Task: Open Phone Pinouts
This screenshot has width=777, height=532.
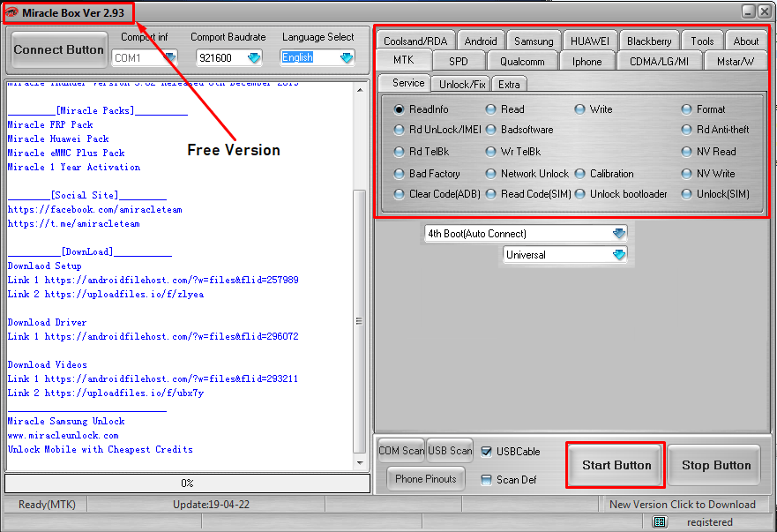Action: 426,479
